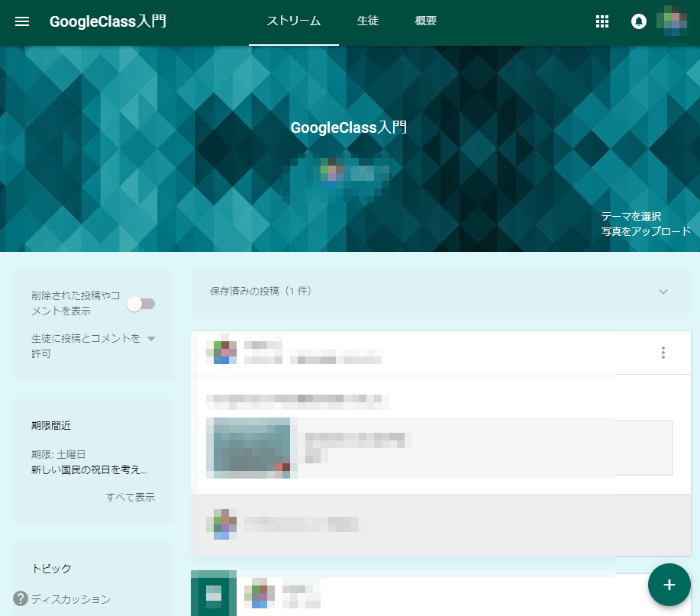Viewport: 700px width, 616px height.
Task: Click the comment input area under post
Action: pos(441,525)
